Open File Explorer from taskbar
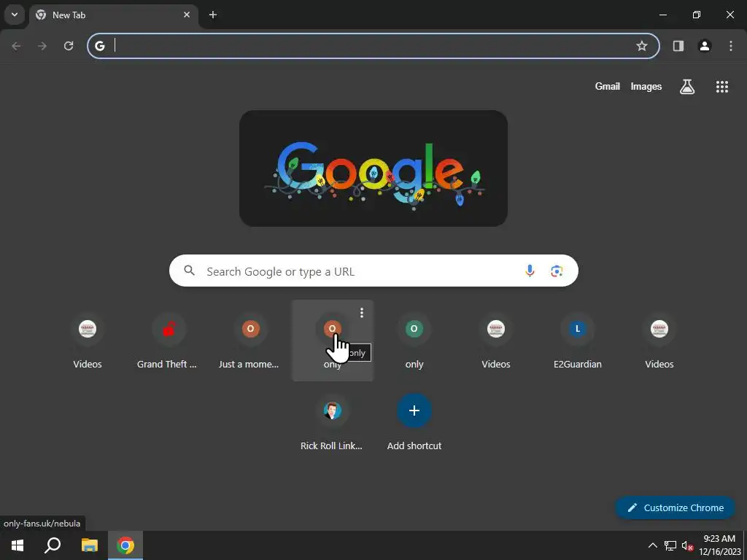Viewport: 747px width, 560px height. [x=89, y=545]
